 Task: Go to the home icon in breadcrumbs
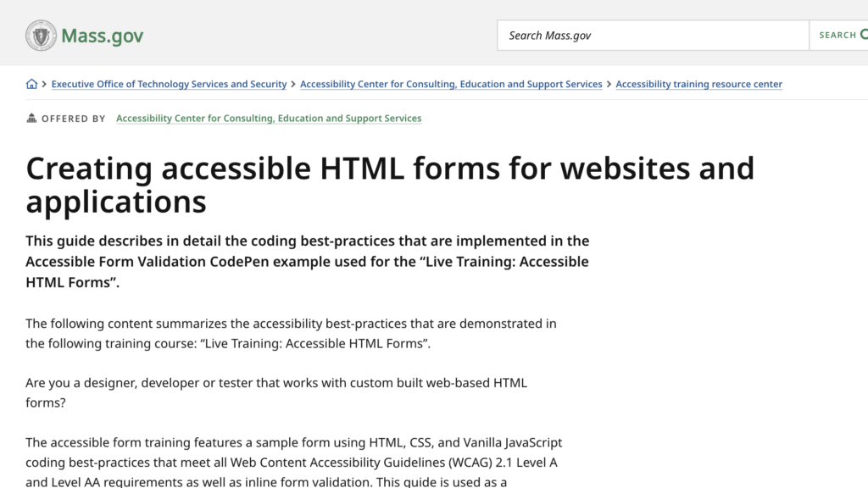[x=32, y=84]
